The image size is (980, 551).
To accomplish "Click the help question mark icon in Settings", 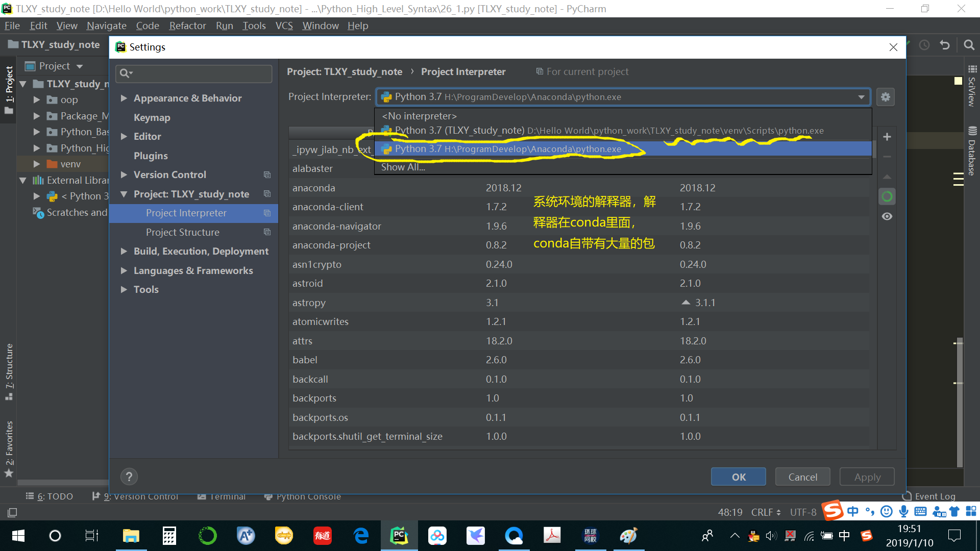I will pos(129,477).
